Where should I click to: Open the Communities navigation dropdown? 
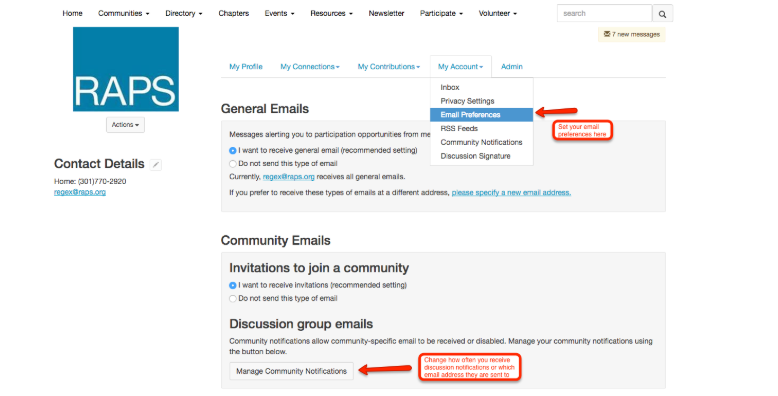pyautogui.click(x=124, y=13)
